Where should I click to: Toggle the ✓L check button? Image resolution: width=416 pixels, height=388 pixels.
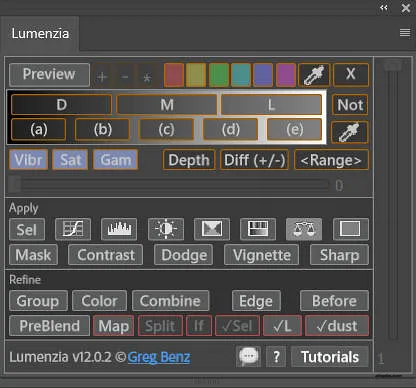(282, 326)
